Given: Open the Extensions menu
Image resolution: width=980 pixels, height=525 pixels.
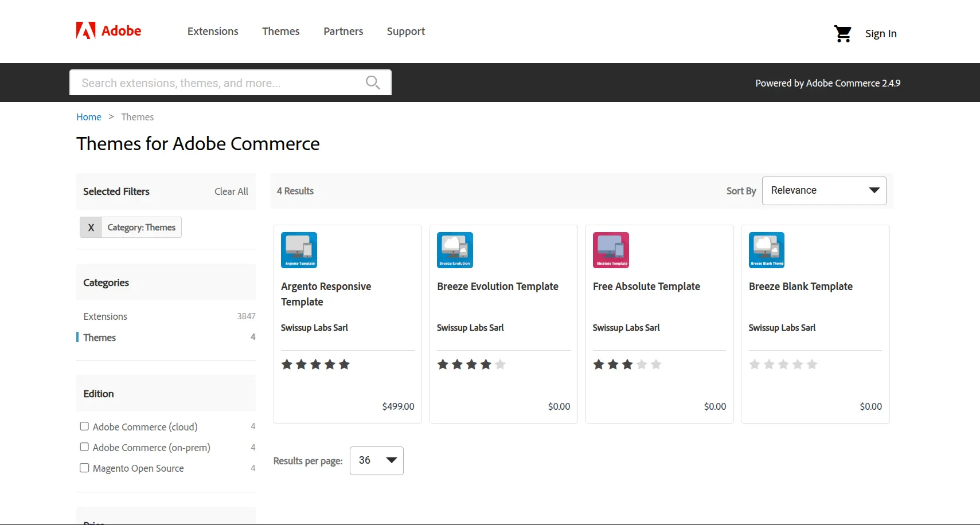Looking at the screenshot, I should point(213,32).
